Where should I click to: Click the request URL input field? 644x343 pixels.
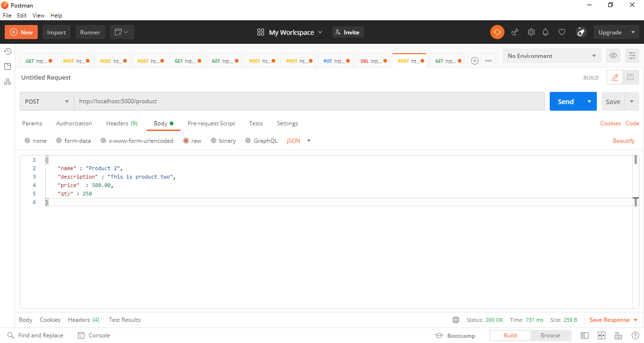(309, 101)
